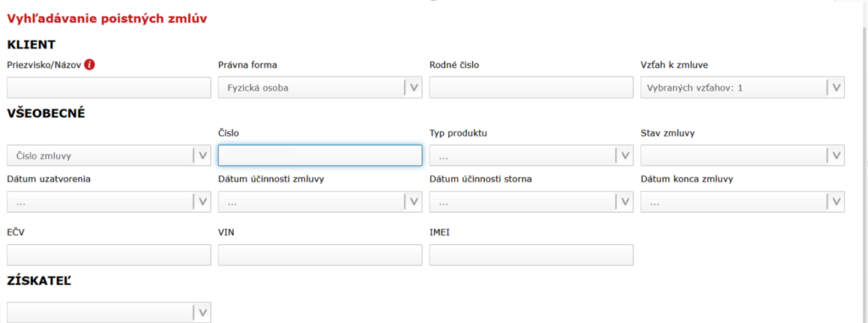Screen dimensions: 868x323
Task: Click the arrow of the Stav zmluvy combo box
Action: pyautogui.click(x=836, y=156)
